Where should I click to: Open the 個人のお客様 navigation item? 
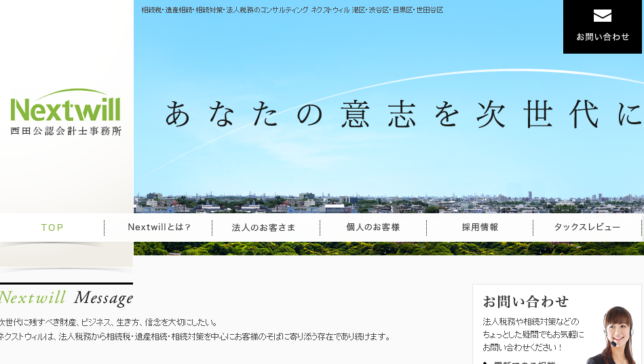pos(373,227)
